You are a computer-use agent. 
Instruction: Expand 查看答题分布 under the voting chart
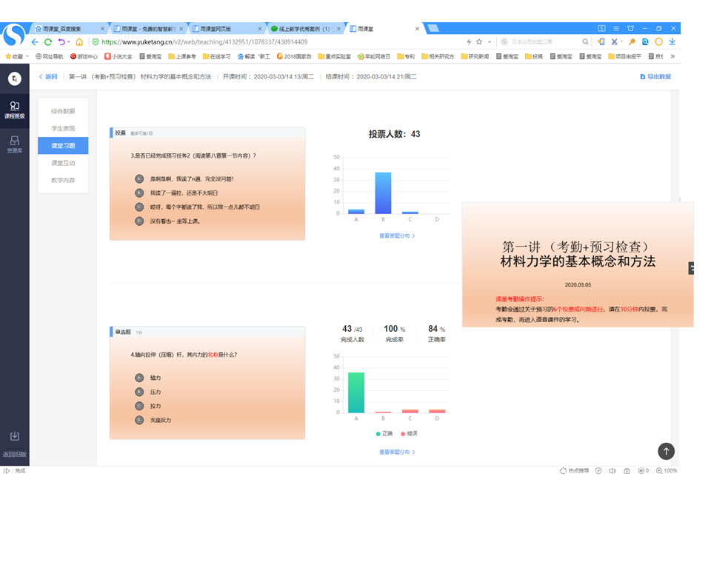tap(397, 235)
